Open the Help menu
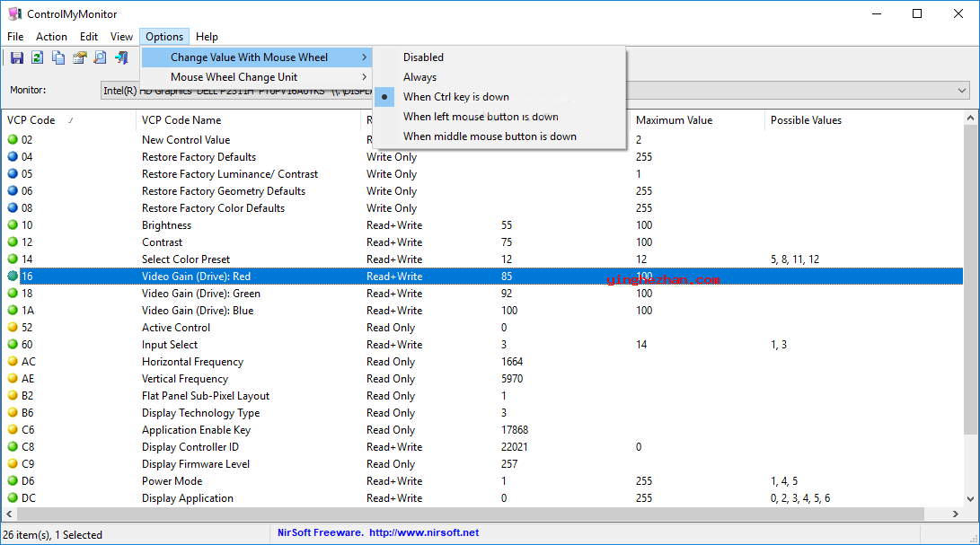 click(207, 37)
